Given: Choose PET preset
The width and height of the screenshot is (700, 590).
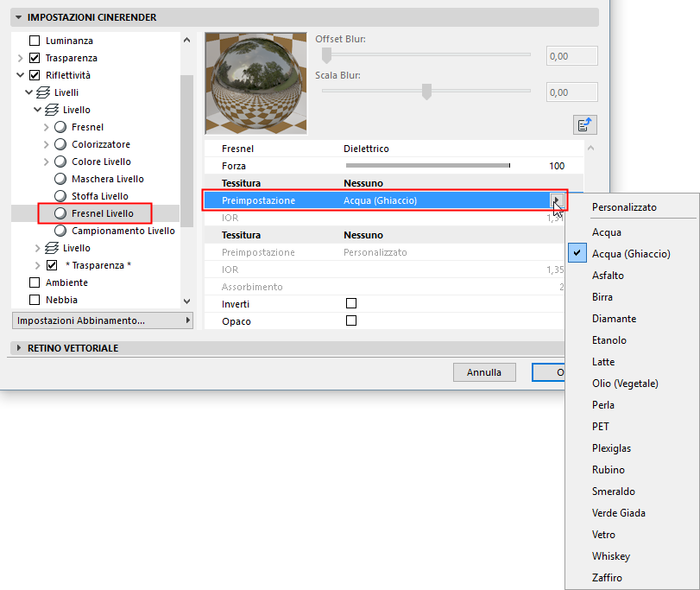Looking at the screenshot, I should click(632, 427).
